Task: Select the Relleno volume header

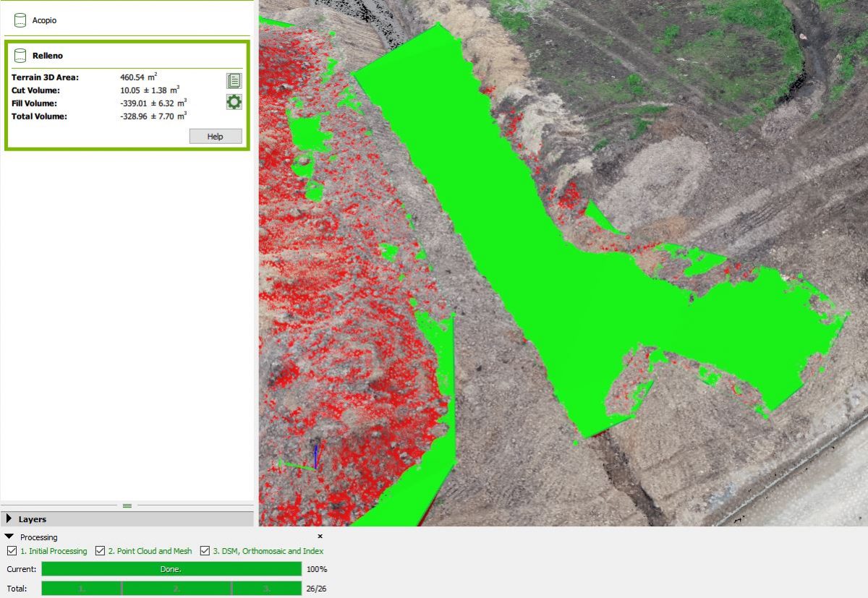Action: tap(47, 56)
